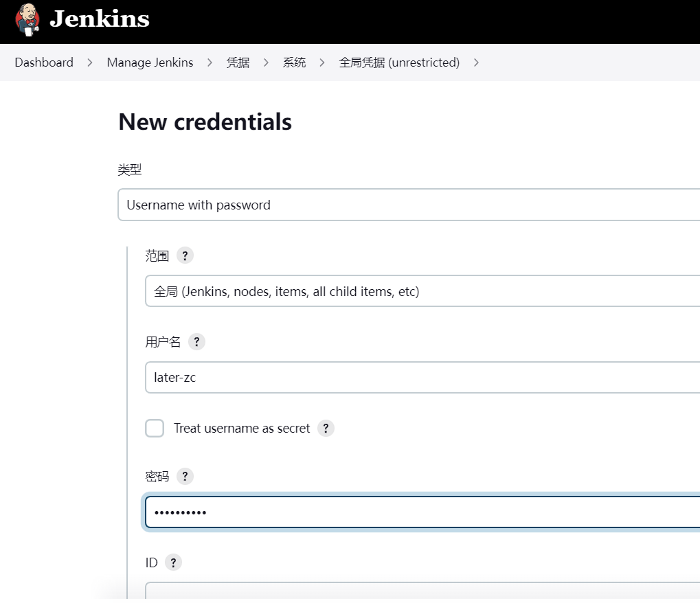700x603 pixels.
Task: Click the 密码 label
Action: pyautogui.click(x=157, y=476)
